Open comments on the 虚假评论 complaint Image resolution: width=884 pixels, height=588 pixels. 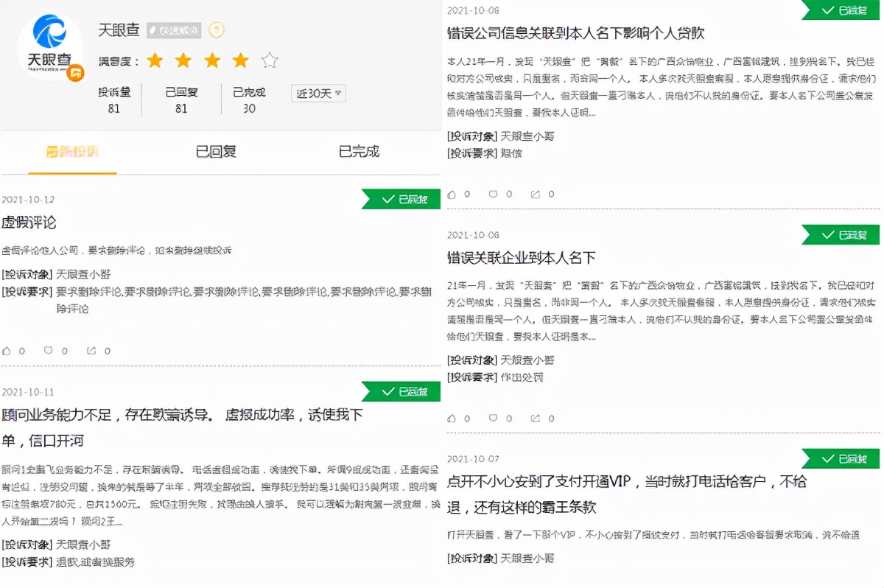(49, 351)
